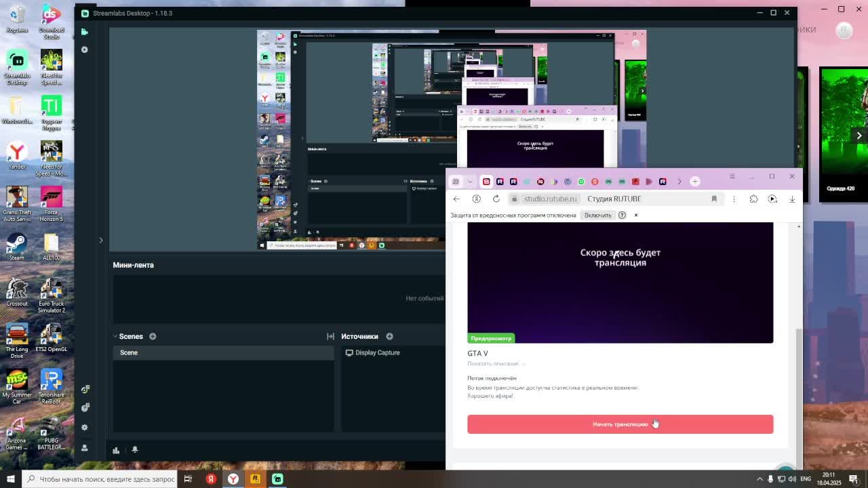Click the stream preview player
868x488 pixels.
tap(620, 283)
